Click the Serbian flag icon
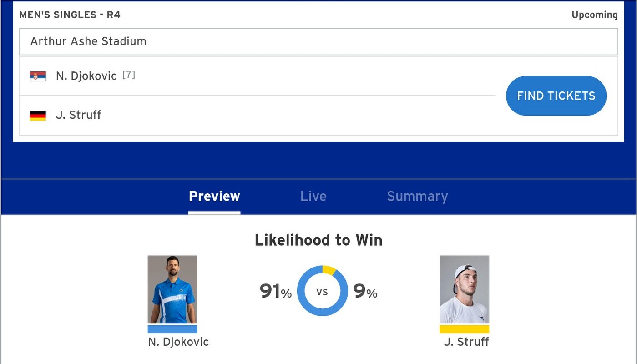 [x=38, y=76]
